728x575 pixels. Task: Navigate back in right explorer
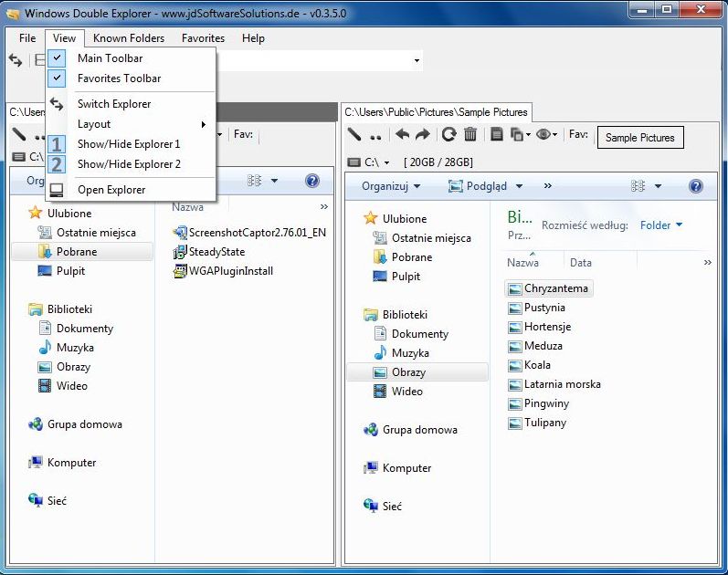(x=402, y=134)
